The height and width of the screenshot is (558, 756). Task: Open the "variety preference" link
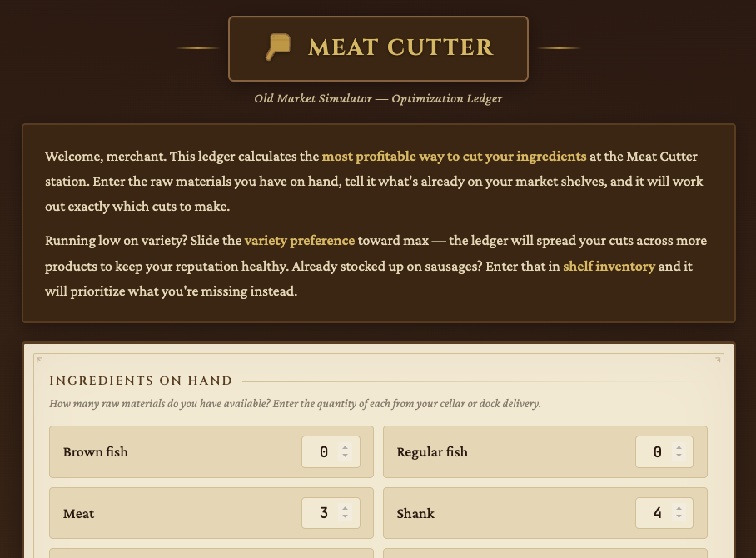click(x=299, y=241)
